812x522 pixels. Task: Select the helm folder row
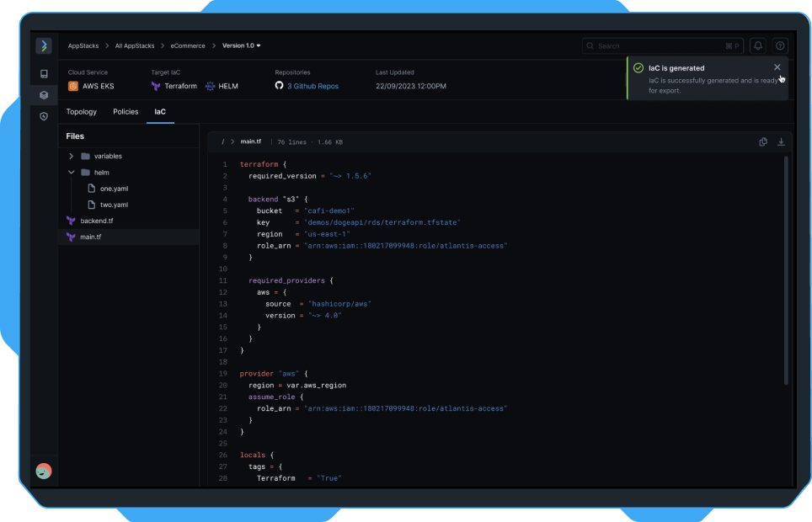tap(128, 173)
